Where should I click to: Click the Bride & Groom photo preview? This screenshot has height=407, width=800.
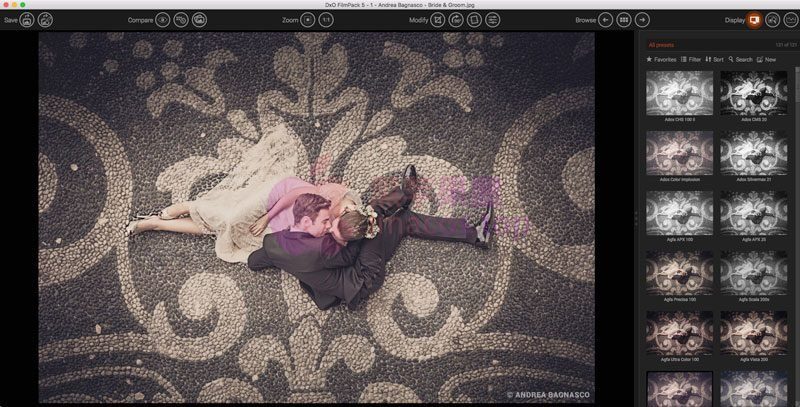point(317,218)
